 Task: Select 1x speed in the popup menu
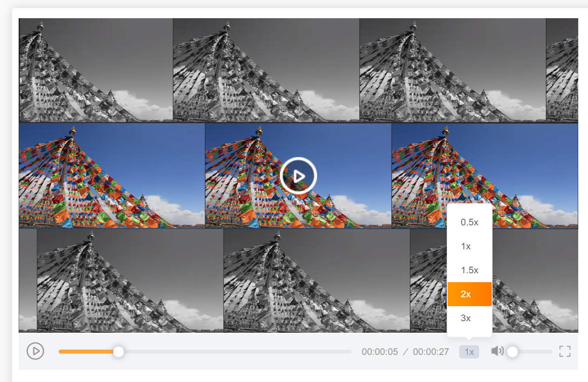(469, 246)
